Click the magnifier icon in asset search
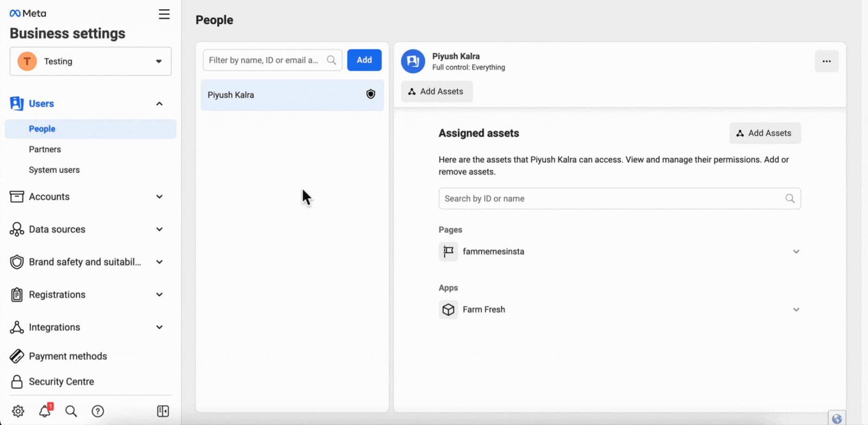This screenshot has width=868, height=425. click(790, 198)
